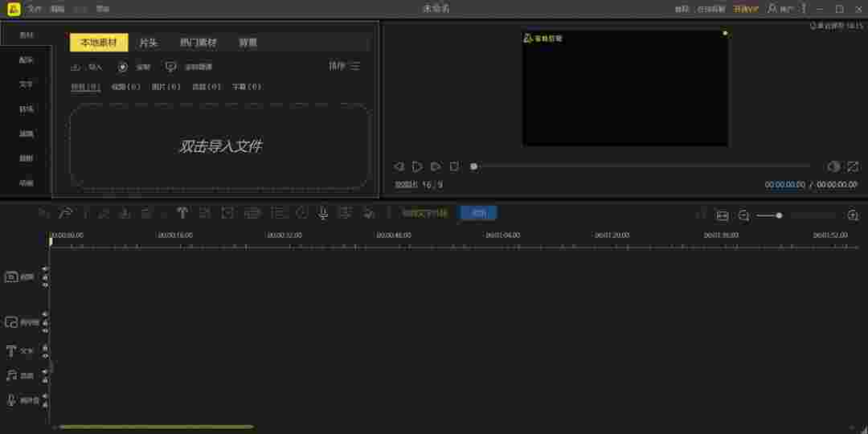Filter the media list by 视频(0)
Image resolution: width=868 pixels, height=434 pixels.
[125, 87]
